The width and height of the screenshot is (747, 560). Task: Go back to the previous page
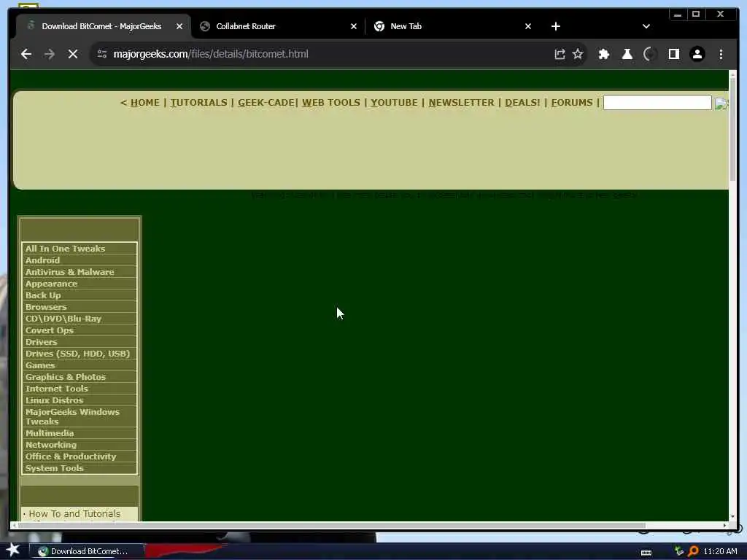pos(26,54)
